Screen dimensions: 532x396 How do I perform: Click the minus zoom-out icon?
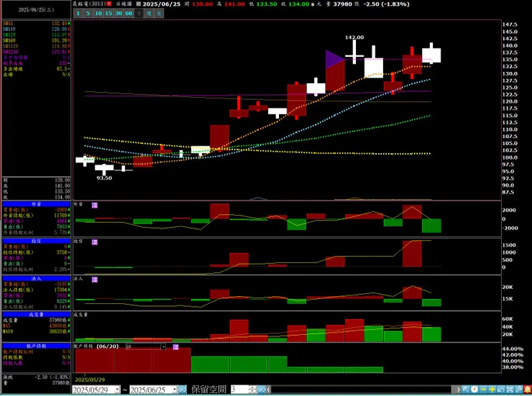(x=484, y=390)
